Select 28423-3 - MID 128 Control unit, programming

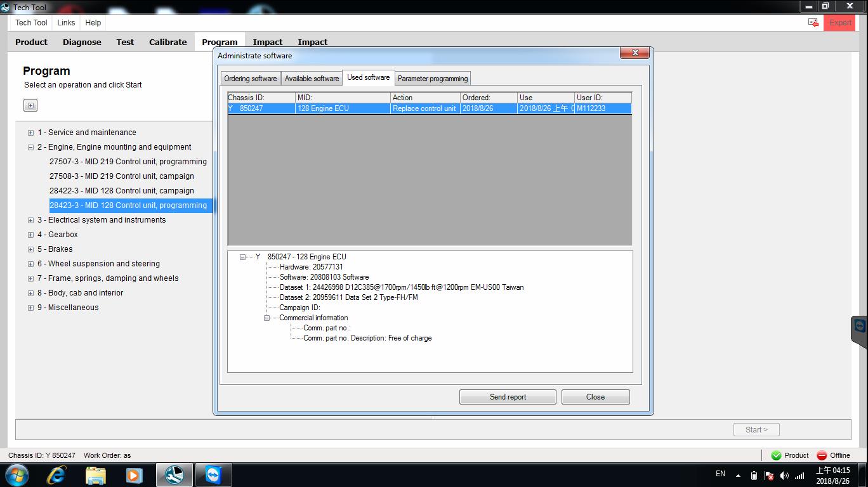[128, 205]
